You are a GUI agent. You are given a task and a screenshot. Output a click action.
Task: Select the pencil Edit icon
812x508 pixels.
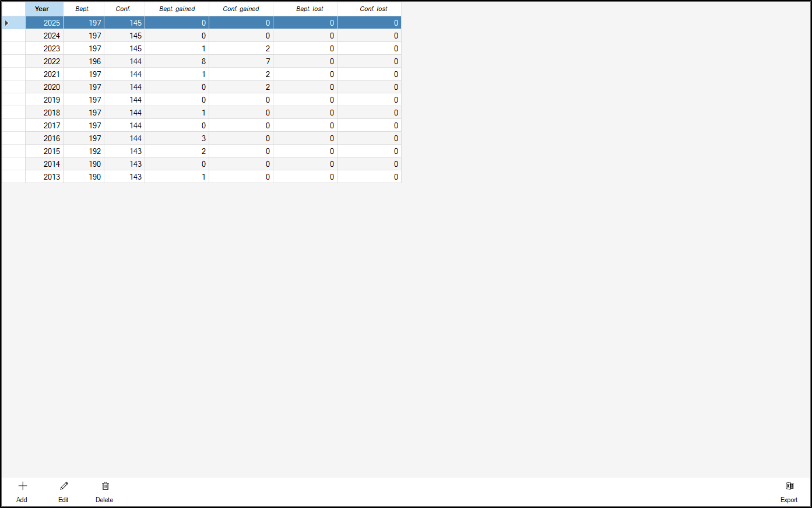point(63,485)
